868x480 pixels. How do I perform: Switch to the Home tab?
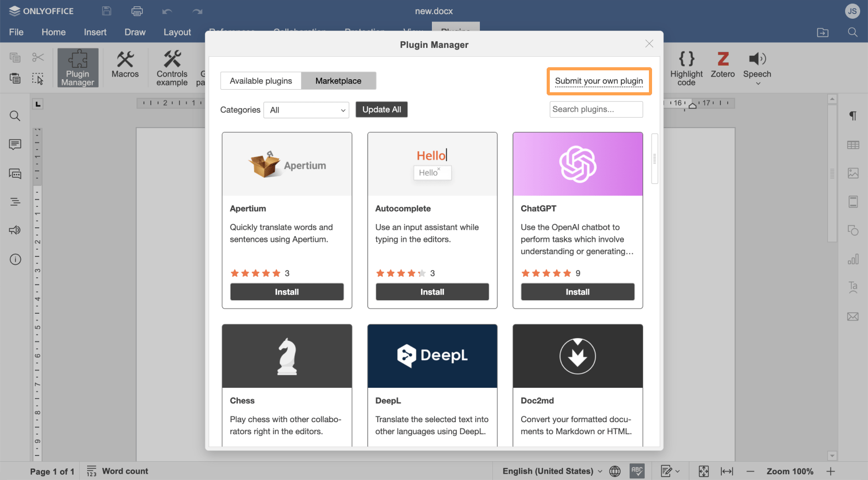54,32
